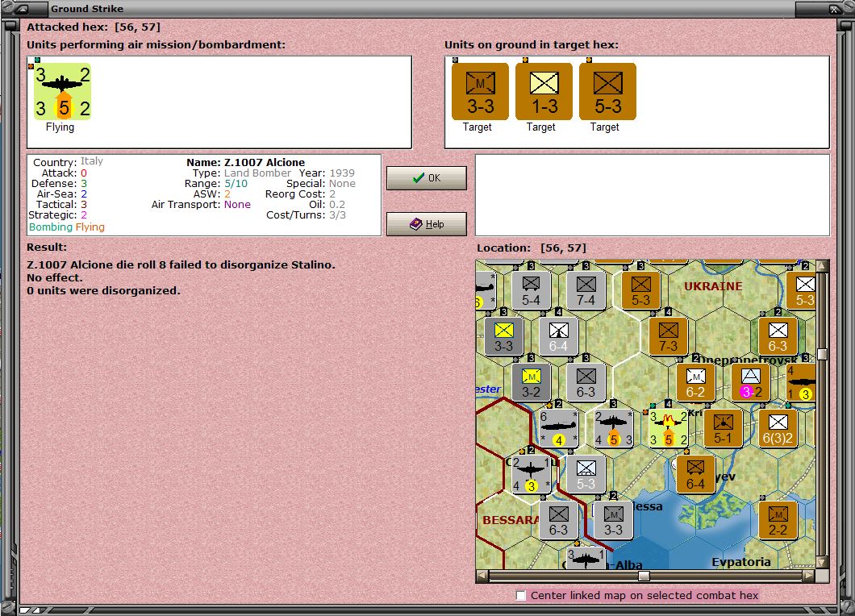
Task: Click the empty target unit details panel
Action: point(653,195)
